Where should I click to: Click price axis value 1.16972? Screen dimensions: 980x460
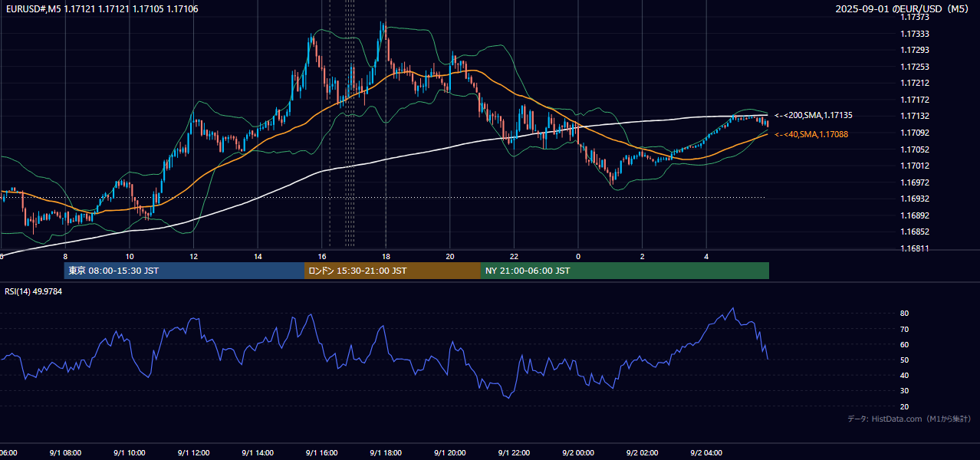tap(915, 182)
